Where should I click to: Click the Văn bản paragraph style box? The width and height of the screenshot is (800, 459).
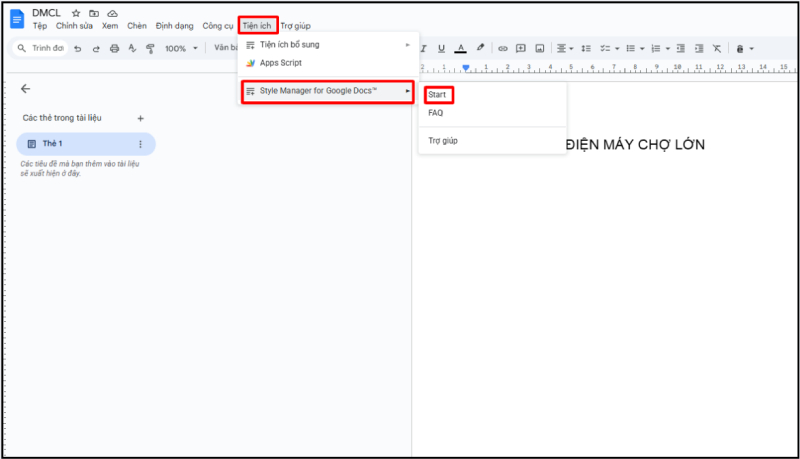[226, 48]
